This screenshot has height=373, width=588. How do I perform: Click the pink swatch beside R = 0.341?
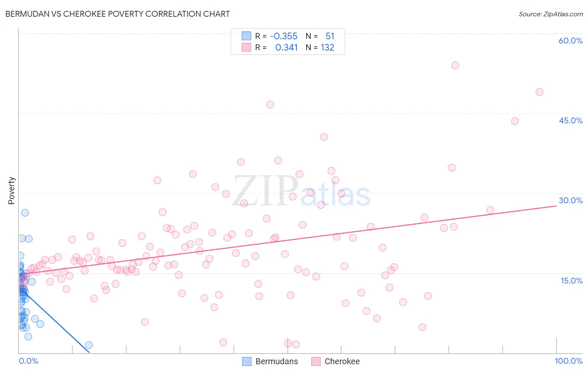[x=246, y=47]
